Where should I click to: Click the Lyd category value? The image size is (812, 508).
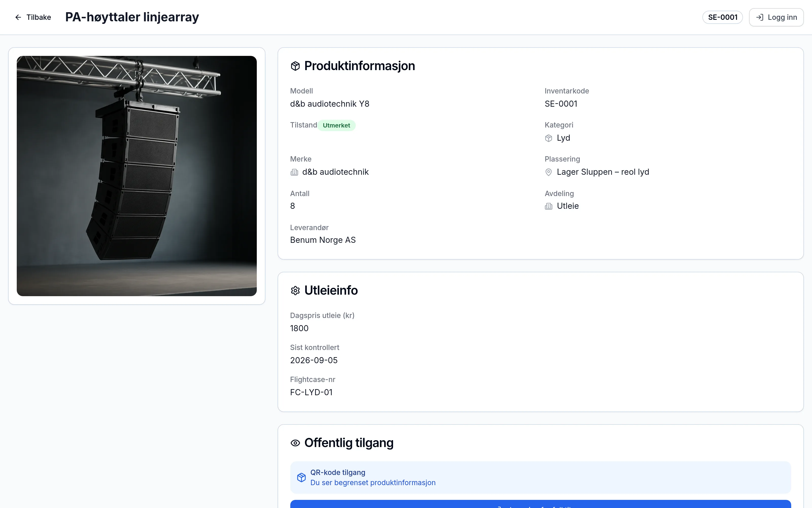pyautogui.click(x=563, y=138)
